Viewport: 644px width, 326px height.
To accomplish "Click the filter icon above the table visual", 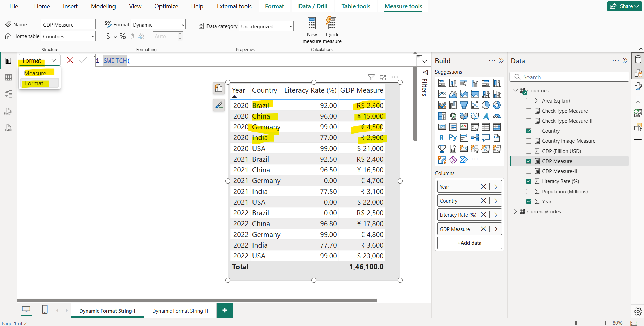I will [371, 77].
